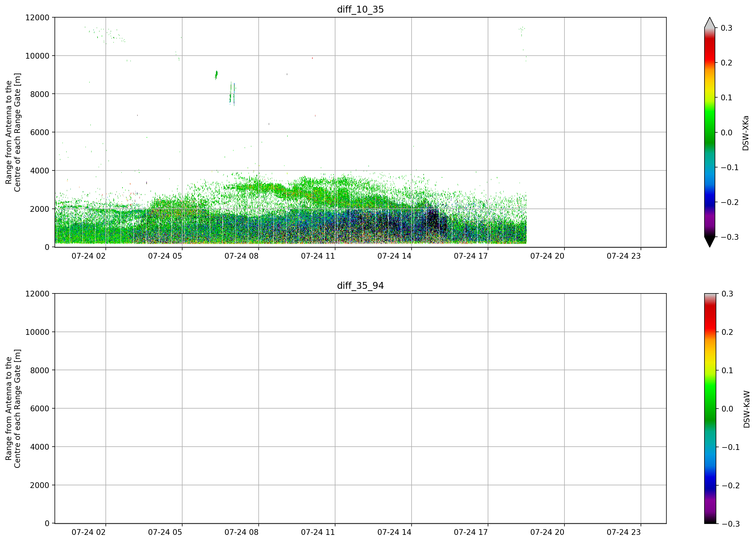756x542 pixels.
Task: Select the DSW-XKa colorbar label
Action: tap(746, 133)
